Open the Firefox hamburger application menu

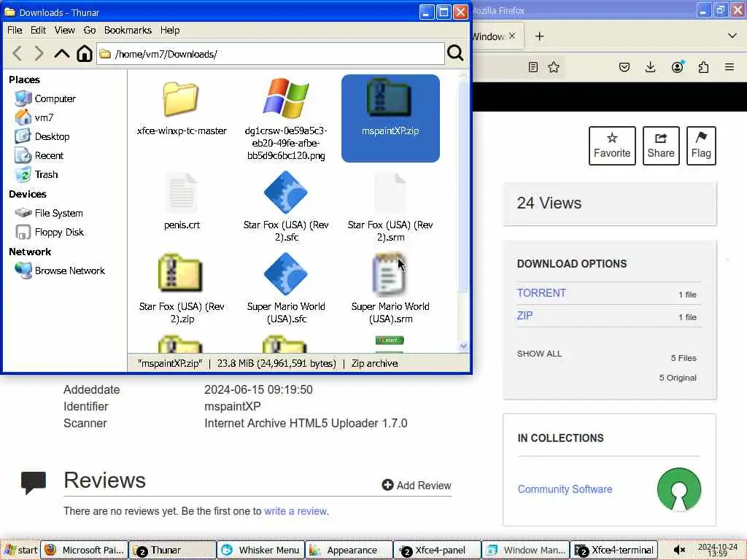tap(729, 67)
